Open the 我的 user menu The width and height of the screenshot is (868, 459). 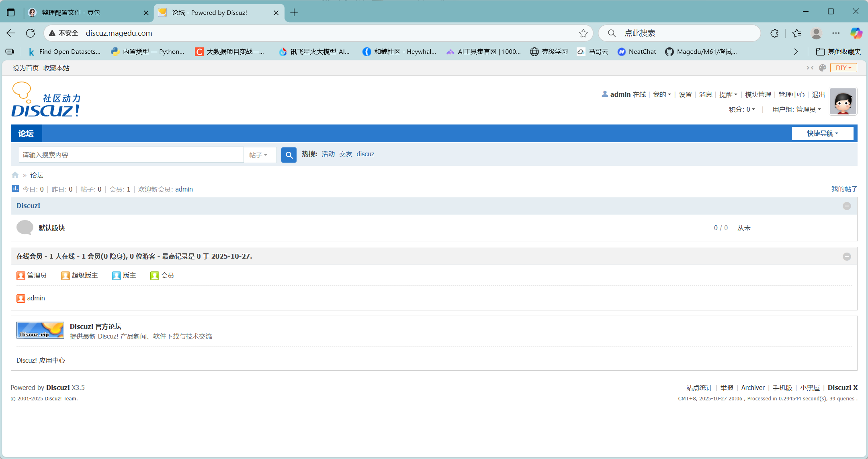tap(661, 94)
